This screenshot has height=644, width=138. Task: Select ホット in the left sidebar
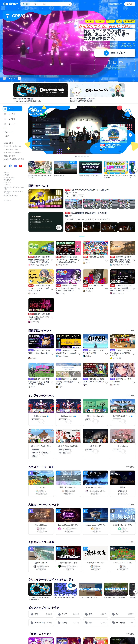click(x=13, y=109)
